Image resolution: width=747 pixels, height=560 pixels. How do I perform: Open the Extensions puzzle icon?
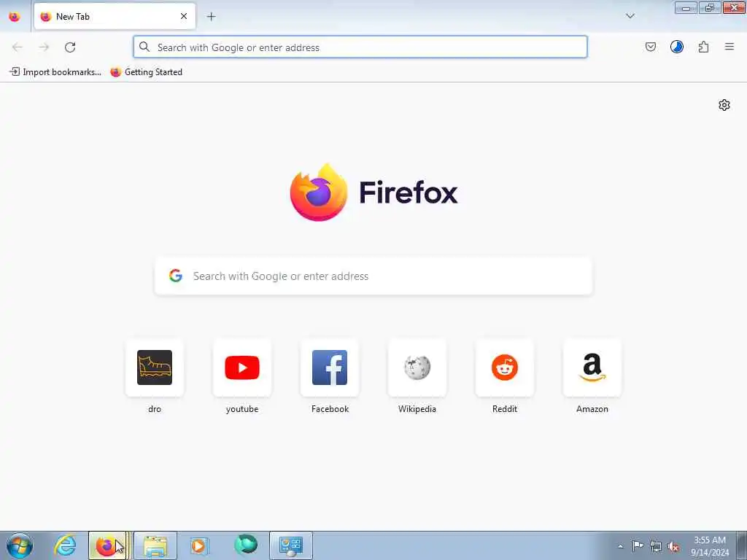(x=703, y=47)
